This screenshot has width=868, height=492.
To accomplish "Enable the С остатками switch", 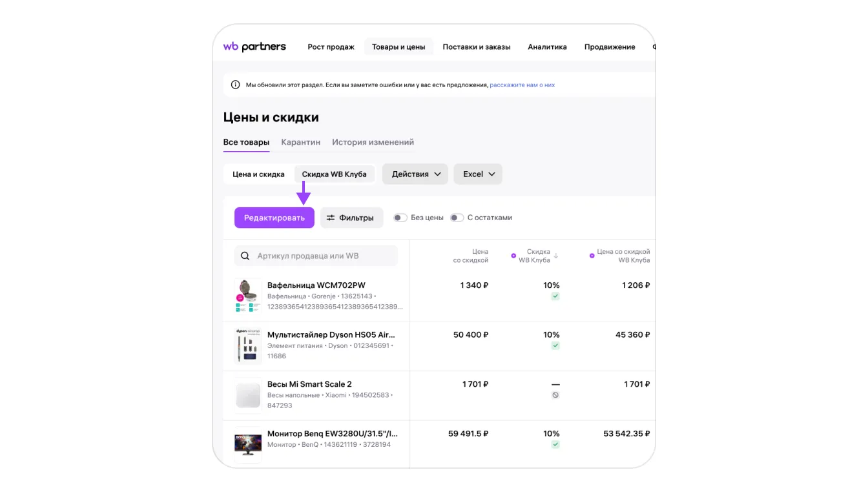I will [x=457, y=218].
